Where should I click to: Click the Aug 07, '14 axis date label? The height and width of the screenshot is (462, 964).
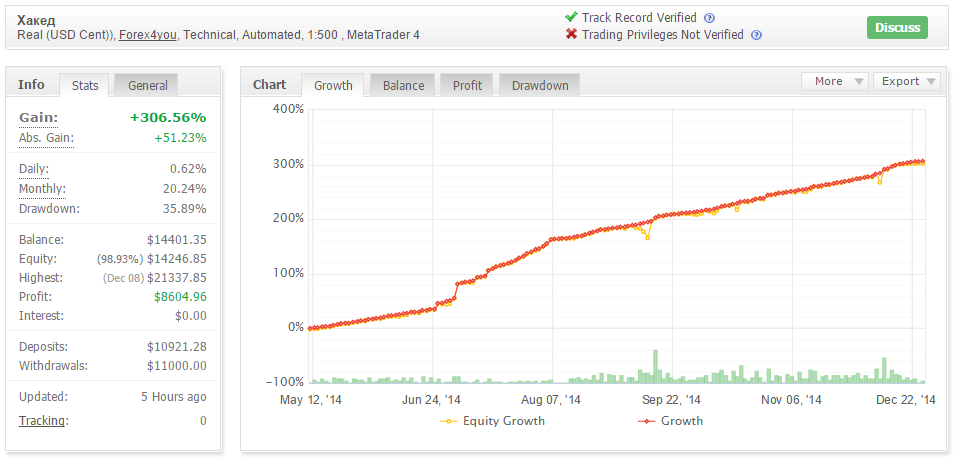click(x=551, y=400)
